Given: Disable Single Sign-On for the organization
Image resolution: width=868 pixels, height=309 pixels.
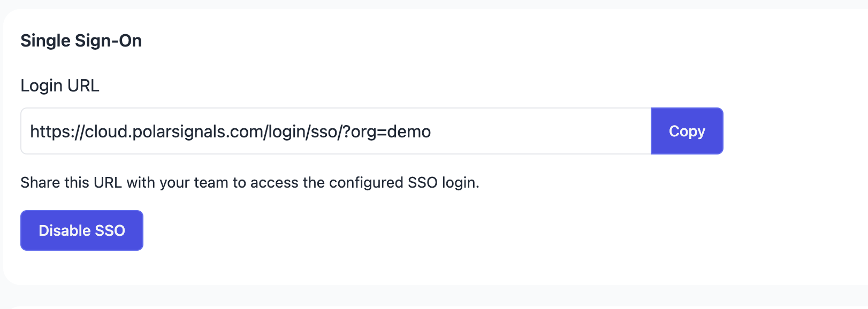Looking at the screenshot, I should [82, 230].
